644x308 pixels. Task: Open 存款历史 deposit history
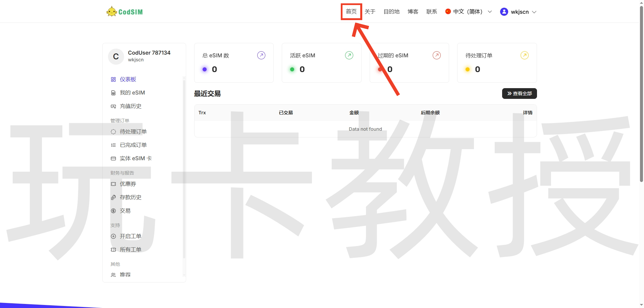(131, 197)
